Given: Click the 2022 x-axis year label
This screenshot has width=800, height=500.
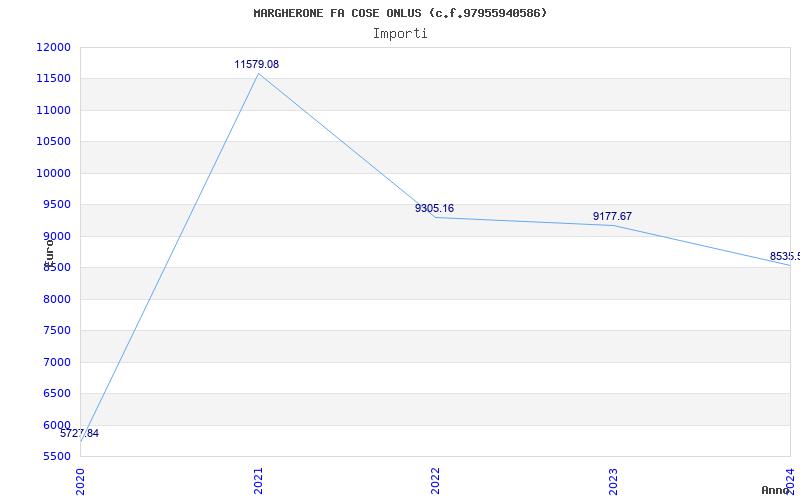Looking at the screenshot, I should (435, 481).
